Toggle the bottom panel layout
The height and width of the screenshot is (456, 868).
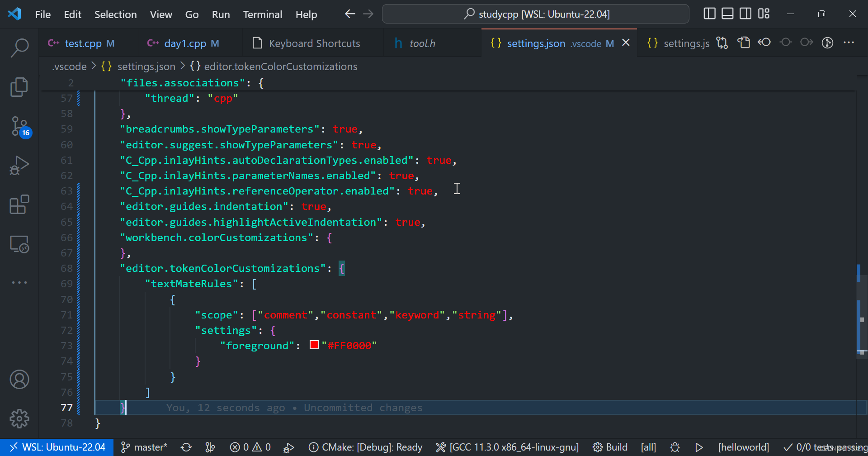(x=727, y=14)
